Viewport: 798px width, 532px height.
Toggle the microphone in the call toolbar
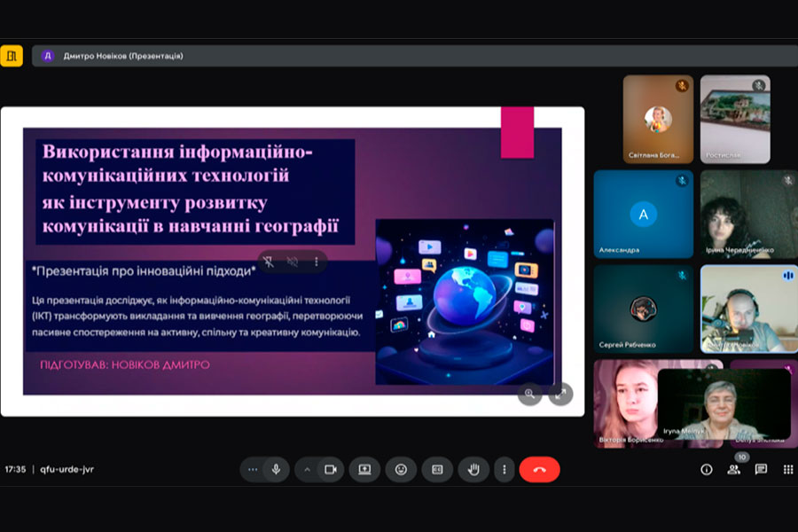(276, 469)
